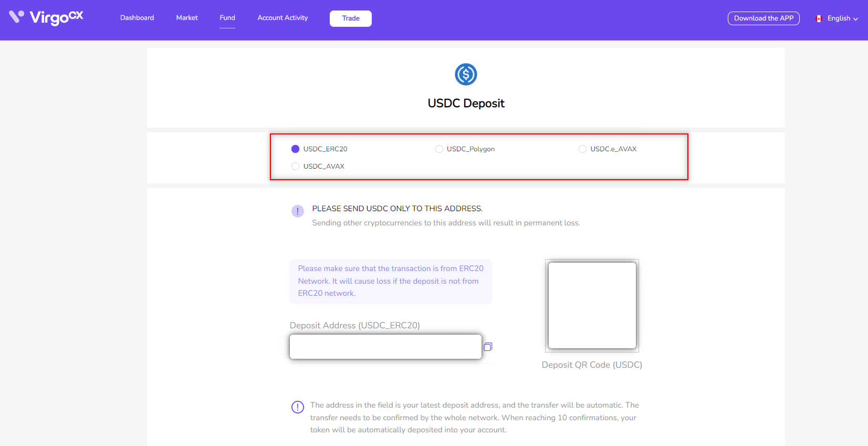Click the Trade button
This screenshot has height=446, width=868.
coord(351,18)
